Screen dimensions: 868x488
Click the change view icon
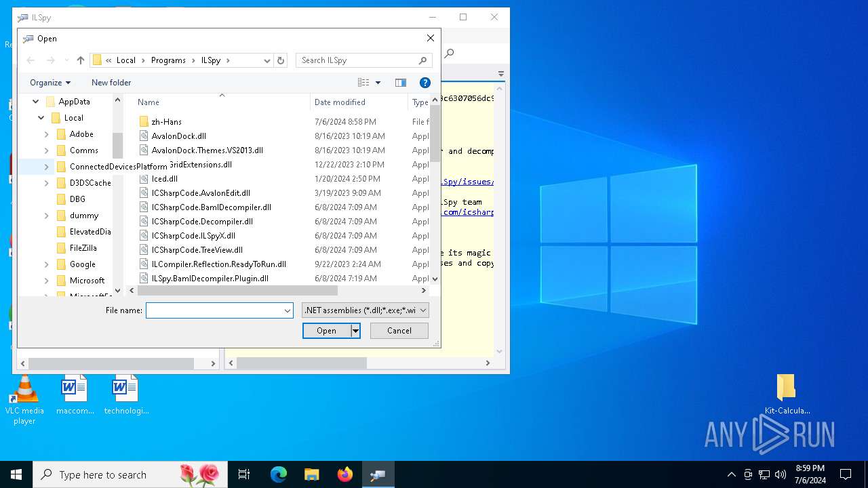363,83
